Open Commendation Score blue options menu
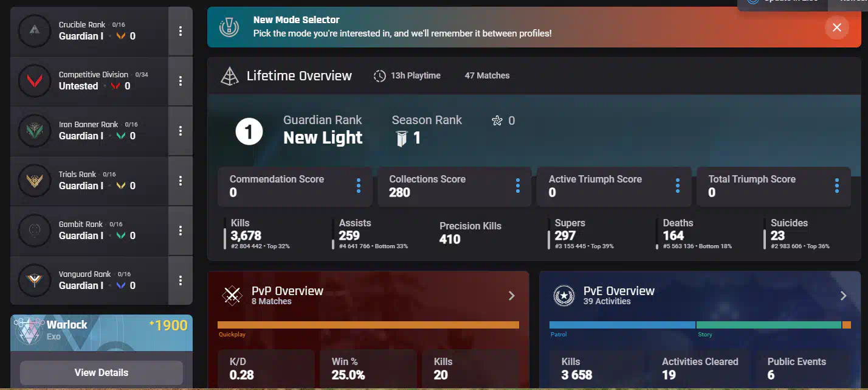 [359, 186]
